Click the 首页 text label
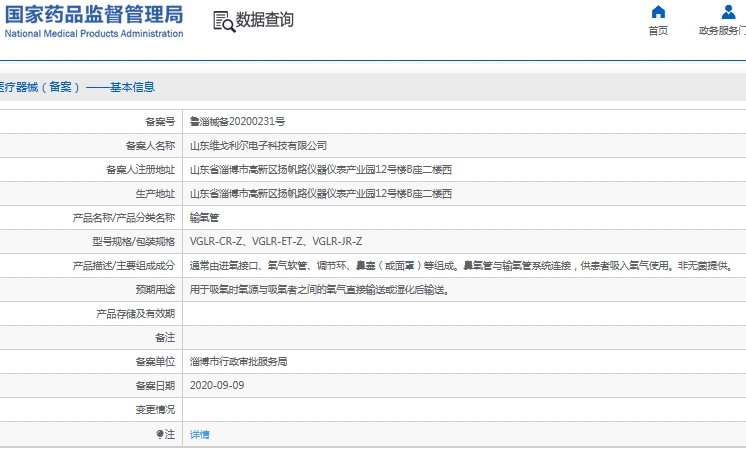The width and height of the screenshot is (746, 451). point(658,31)
